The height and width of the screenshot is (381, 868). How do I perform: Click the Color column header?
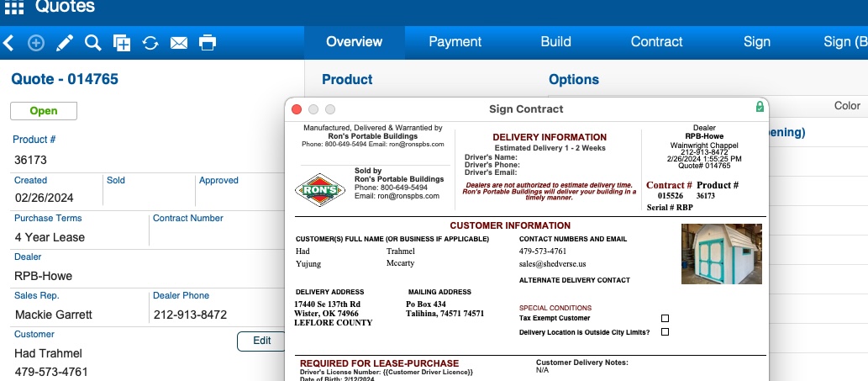(847, 105)
